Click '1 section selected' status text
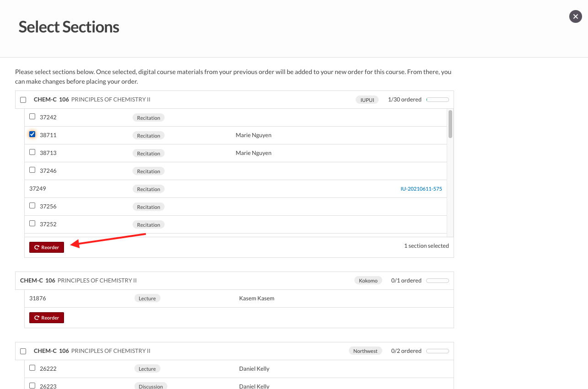The image size is (588, 389). click(x=426, y=245)
